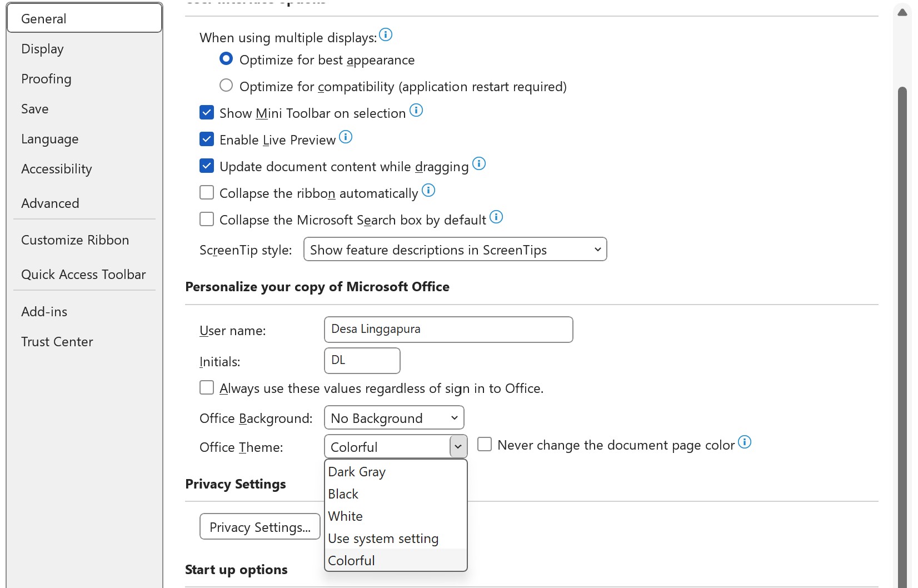The image size is (918, 588).
Task: Select Dark Gray from theme list
Action: click(357, 471)
